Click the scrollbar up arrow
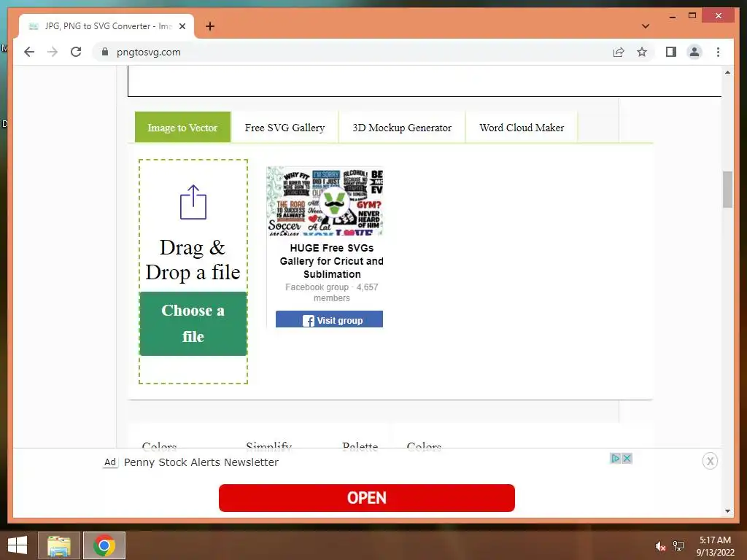This screenshot has height=560, width=747. click(727, 72)
